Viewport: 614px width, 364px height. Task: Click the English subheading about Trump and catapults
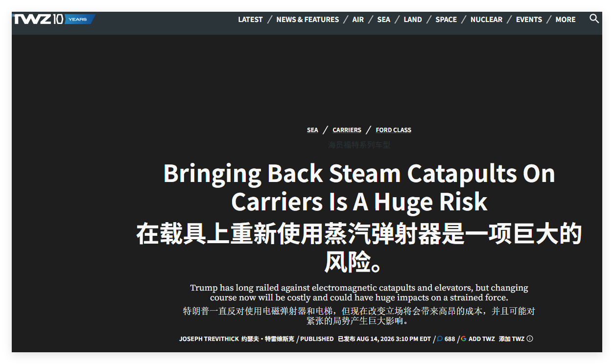pos(359,293)
